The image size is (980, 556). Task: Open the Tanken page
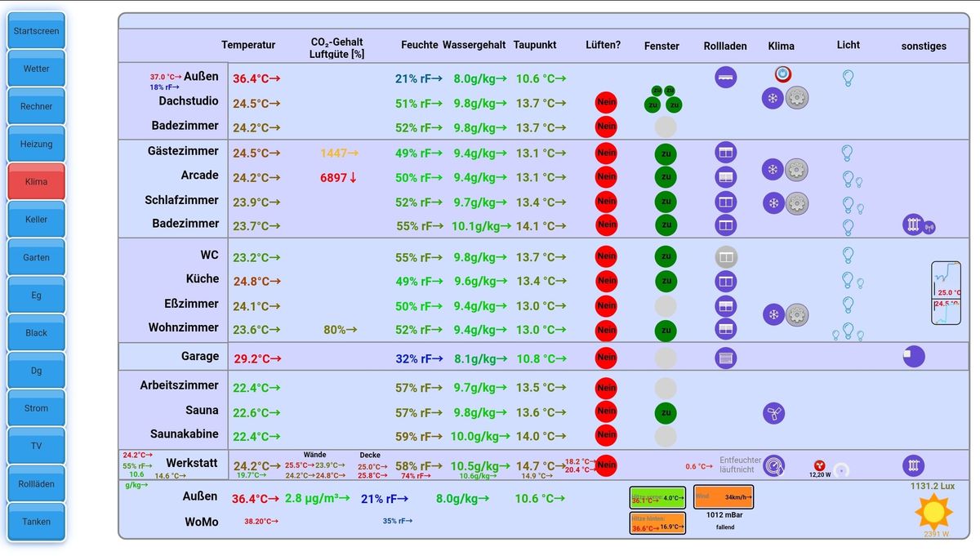[x=36, y=522]
